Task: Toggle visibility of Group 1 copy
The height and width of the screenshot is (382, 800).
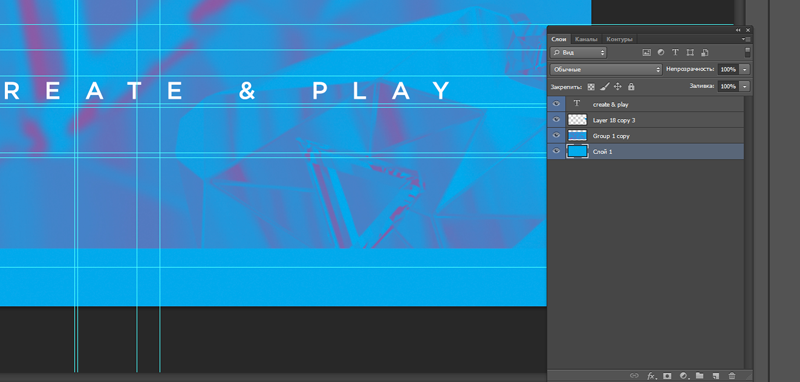Action: pos(556,135)
